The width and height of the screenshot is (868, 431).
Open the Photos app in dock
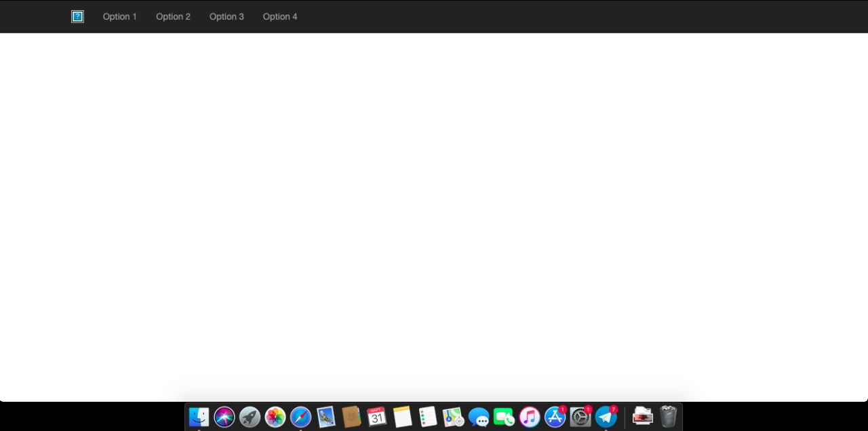(x=275, y=417)
